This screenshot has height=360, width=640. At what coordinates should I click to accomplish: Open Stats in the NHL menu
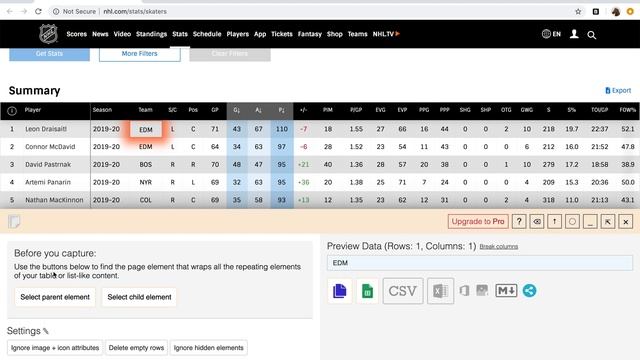pos(180,34)
